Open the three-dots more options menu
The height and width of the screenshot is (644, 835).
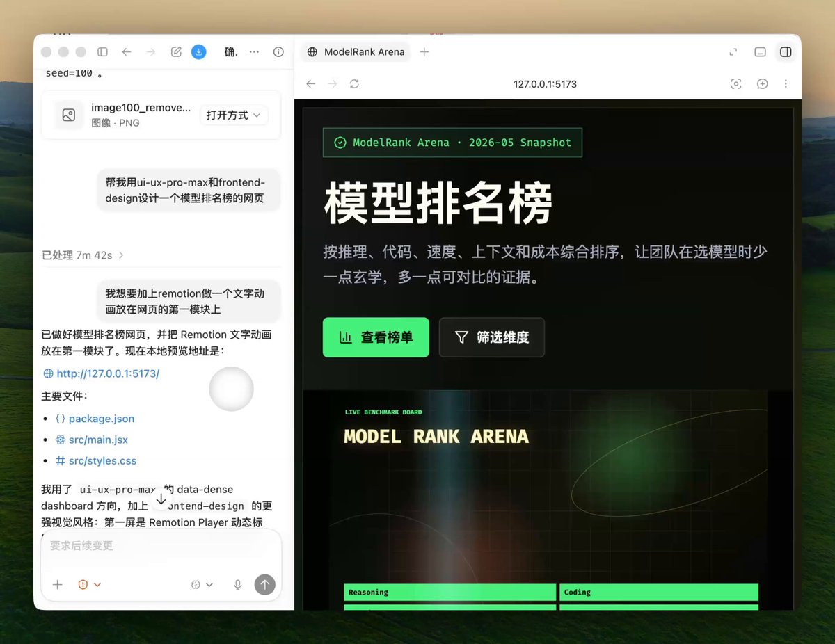click(254, 52)
